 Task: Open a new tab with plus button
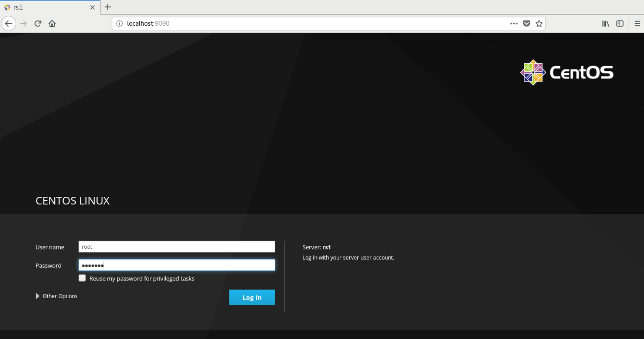click(x=108, y=7)
